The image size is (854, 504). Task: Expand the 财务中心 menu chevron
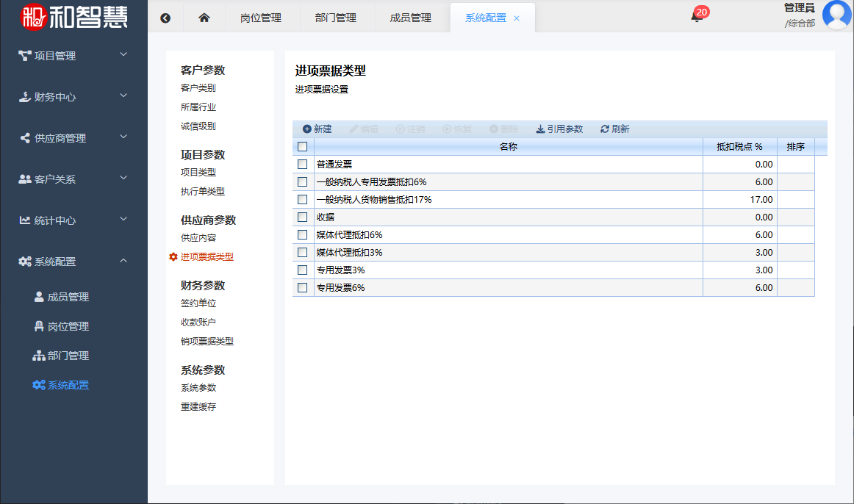click(123, 96)
